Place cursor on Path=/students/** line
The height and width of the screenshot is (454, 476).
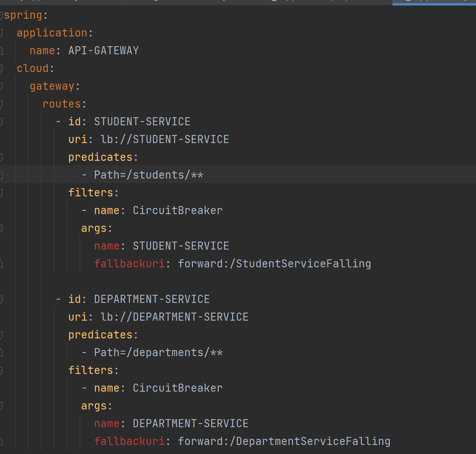pos(149,175)
